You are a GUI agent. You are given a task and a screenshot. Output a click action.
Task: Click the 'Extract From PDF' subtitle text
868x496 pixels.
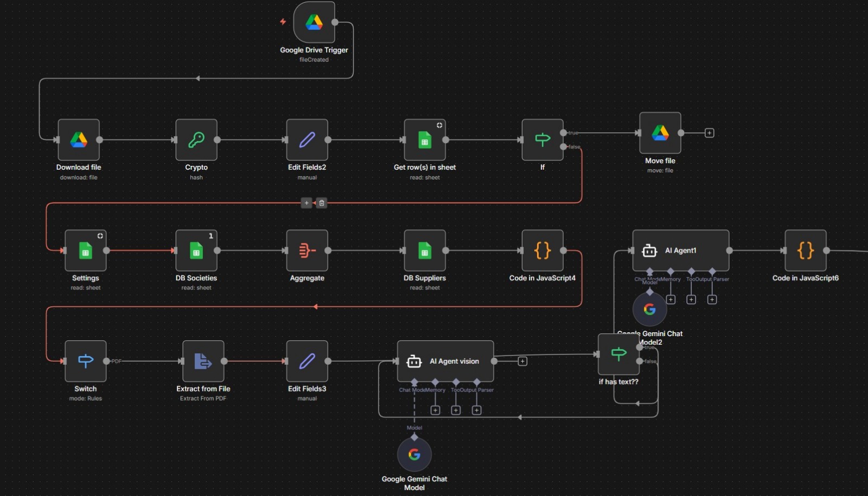(203, 398)
